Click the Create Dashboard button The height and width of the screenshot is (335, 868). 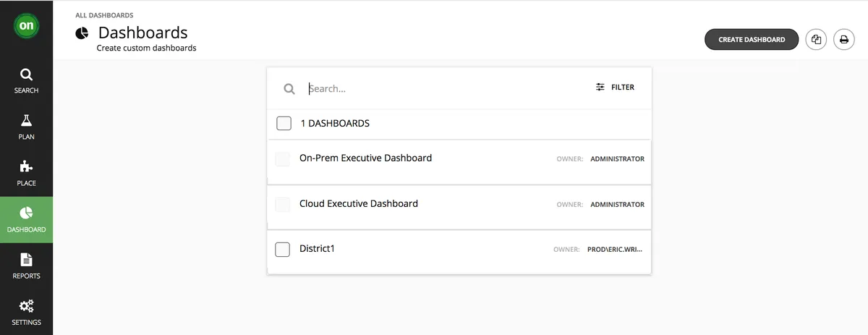coord(751,40)
